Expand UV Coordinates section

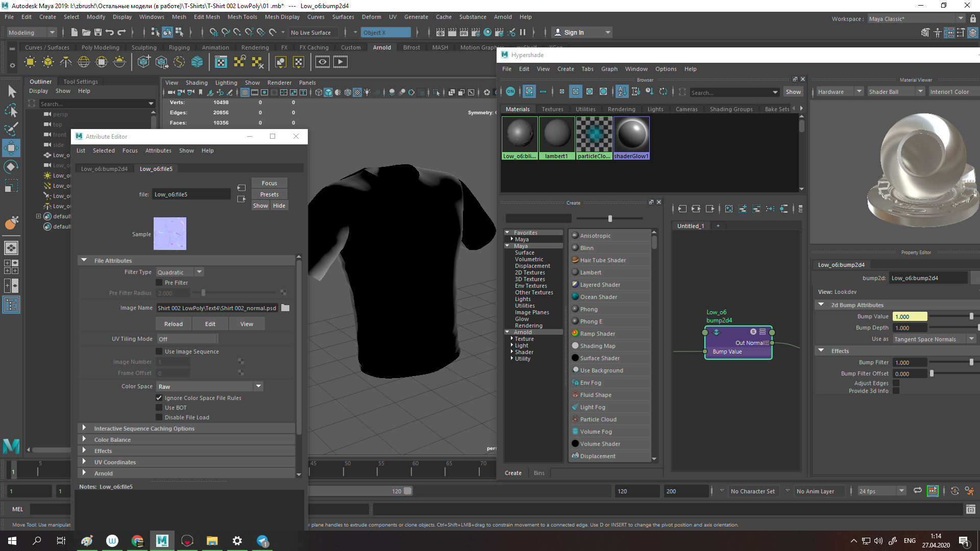[187, 462]
